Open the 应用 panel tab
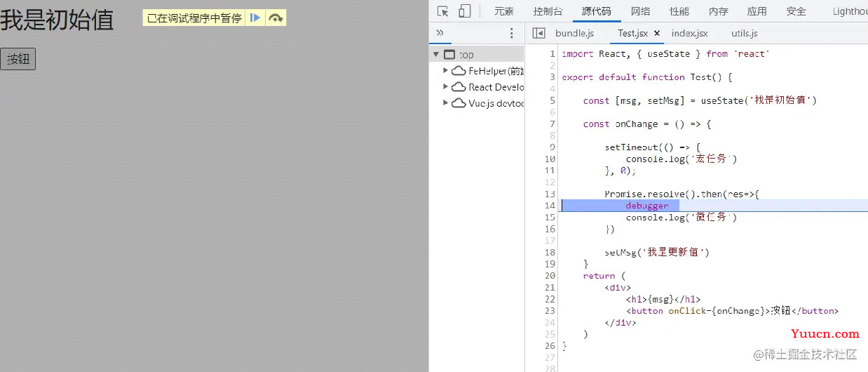This screenshot has width=868, height=372. pos(757,11)
